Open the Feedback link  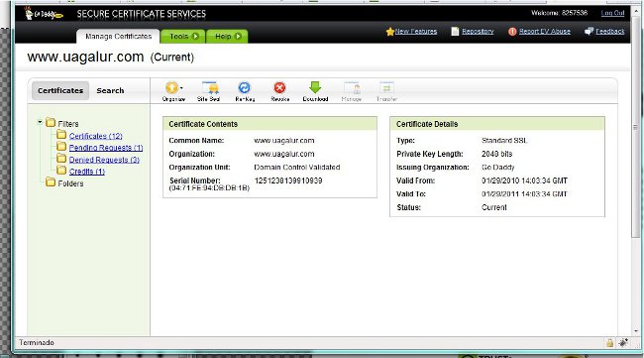pos(610,31)
